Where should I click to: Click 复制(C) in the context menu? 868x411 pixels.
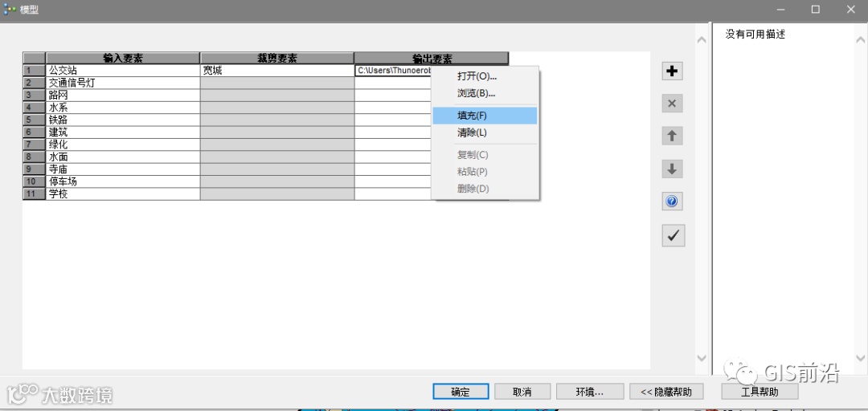(x=485, y=155)
